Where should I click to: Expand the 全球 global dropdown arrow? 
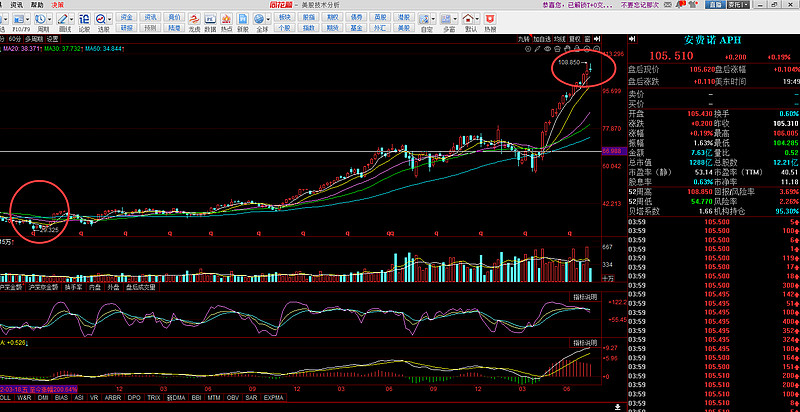[x=268, y=19]
